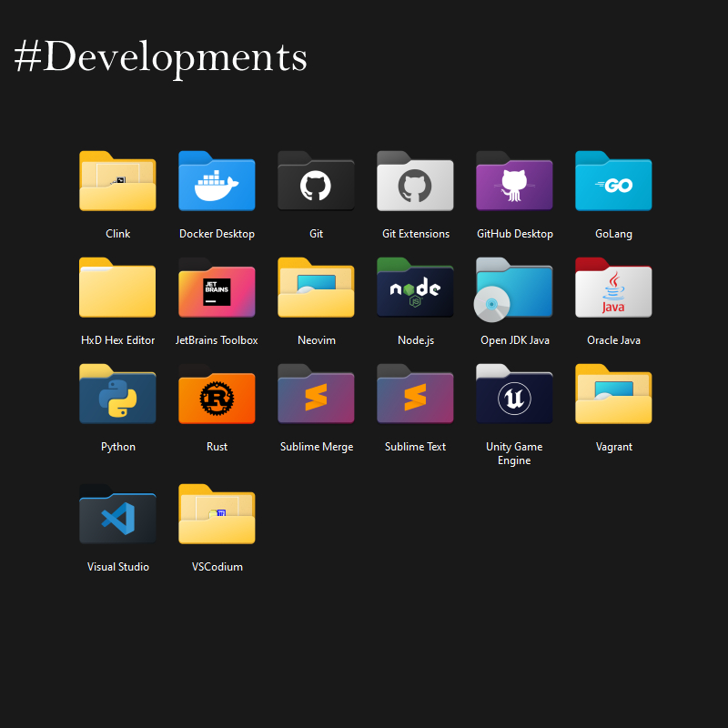Open the JetBrains Toolbox folder
728x728 pixels.
tap(217, 288)
